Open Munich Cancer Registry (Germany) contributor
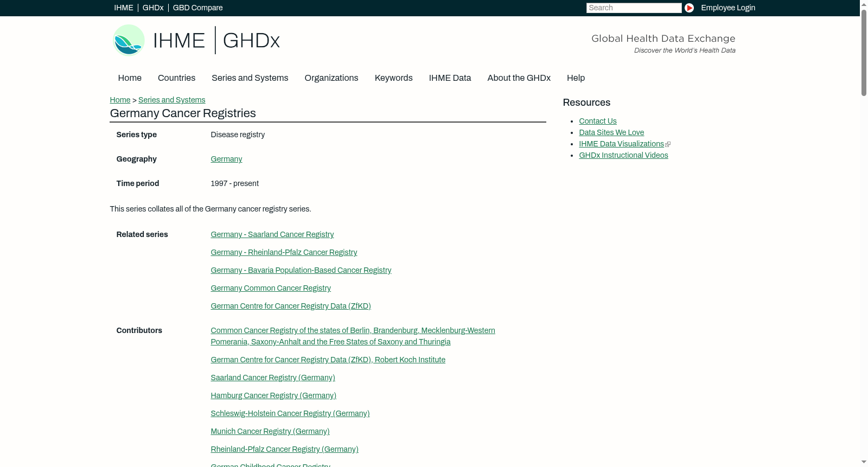This screenshot has width=868, height=467. [270, 431]
